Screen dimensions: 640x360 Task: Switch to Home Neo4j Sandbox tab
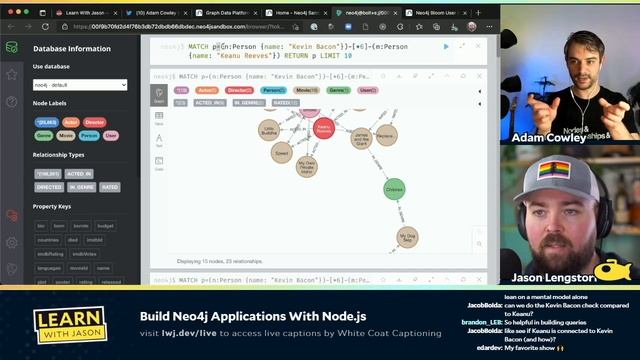[297, 13]
